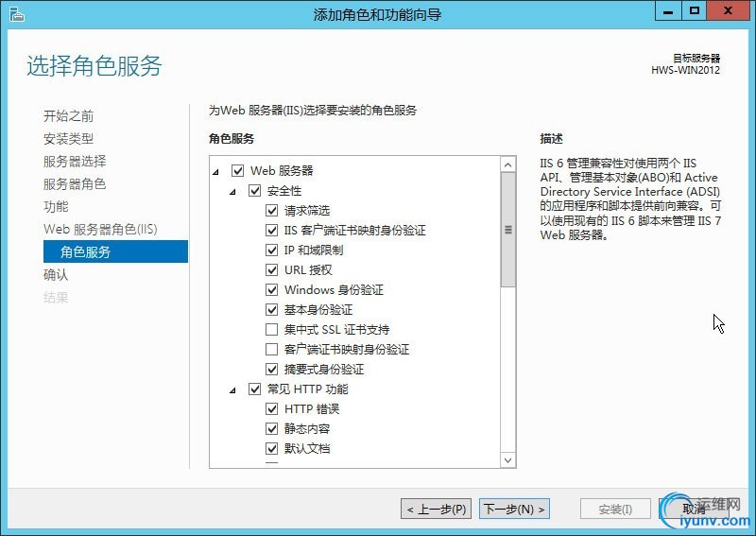Uncheck the Web 服务器 checkbox

point(238,170)
